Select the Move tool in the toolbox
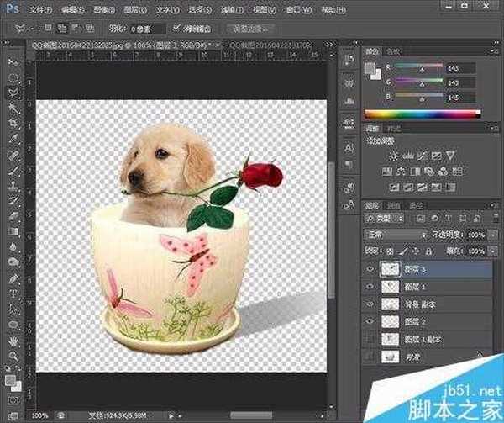The height and width of the screenshot is (423, 504). (x=13, y=62)
